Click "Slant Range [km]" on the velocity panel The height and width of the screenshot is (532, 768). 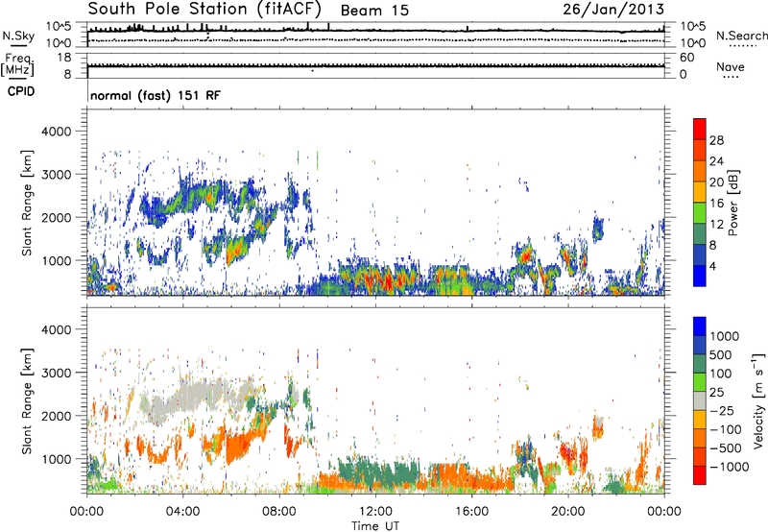[27, 401]
